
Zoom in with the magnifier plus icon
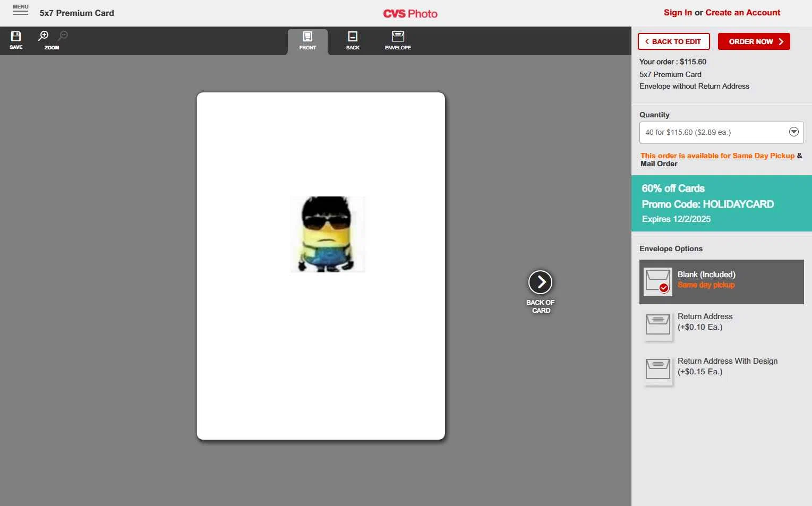44,36
